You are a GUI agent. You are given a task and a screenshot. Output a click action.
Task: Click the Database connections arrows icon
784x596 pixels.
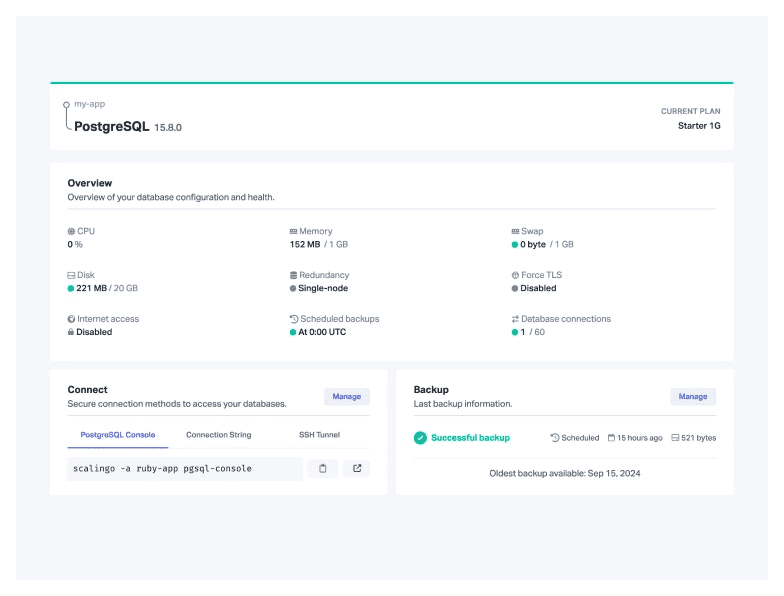(x=515, y=319)
